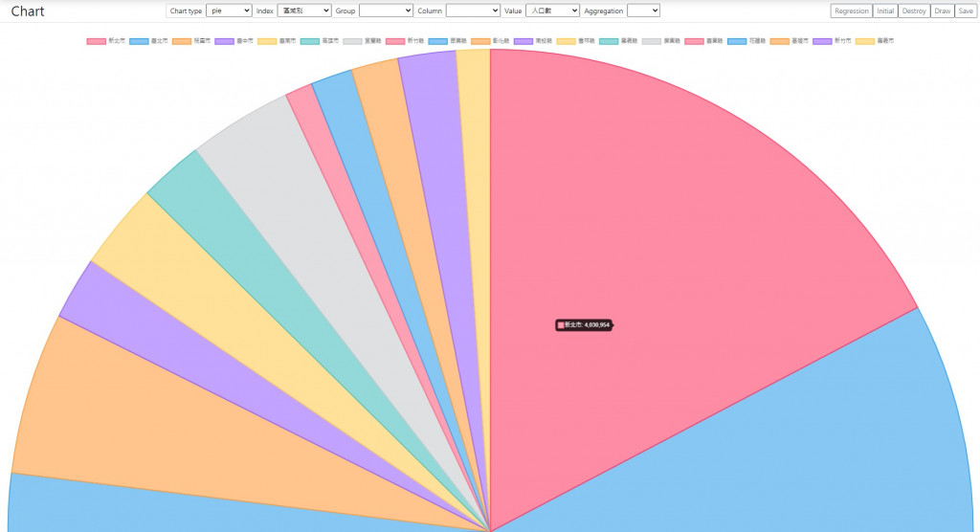Image resolution: width=980 pixels, height=532 pixels.
Task: Toggle the 桃園市 legend item
Action: [x=191, y=40]
